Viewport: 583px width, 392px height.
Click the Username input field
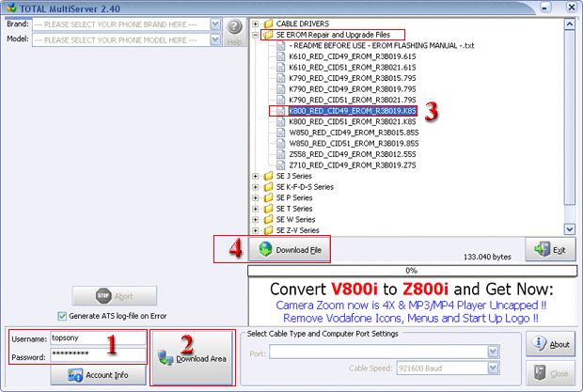coord(98,338)
